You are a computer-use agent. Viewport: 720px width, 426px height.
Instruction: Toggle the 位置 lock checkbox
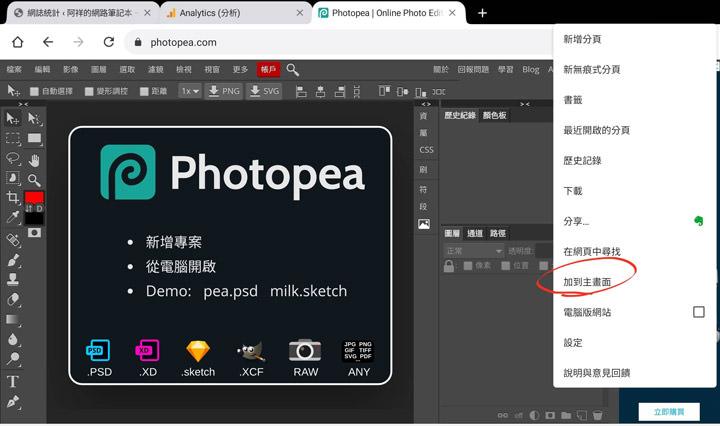(505, 266)
